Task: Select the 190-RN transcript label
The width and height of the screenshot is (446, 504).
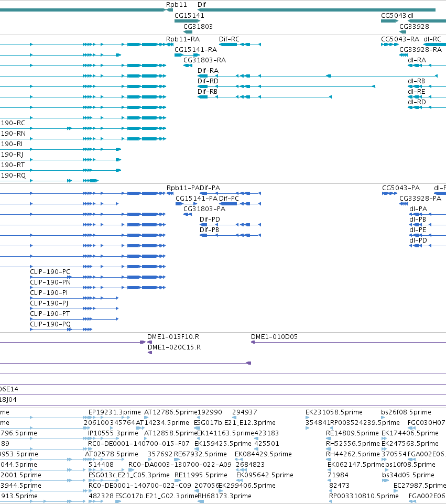Action: (x=13, y=134)
